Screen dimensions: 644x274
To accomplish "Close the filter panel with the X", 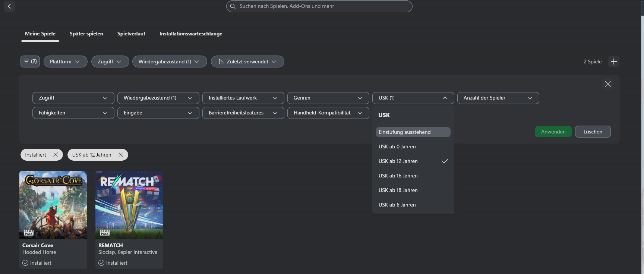I will click(x=608, y=84).
